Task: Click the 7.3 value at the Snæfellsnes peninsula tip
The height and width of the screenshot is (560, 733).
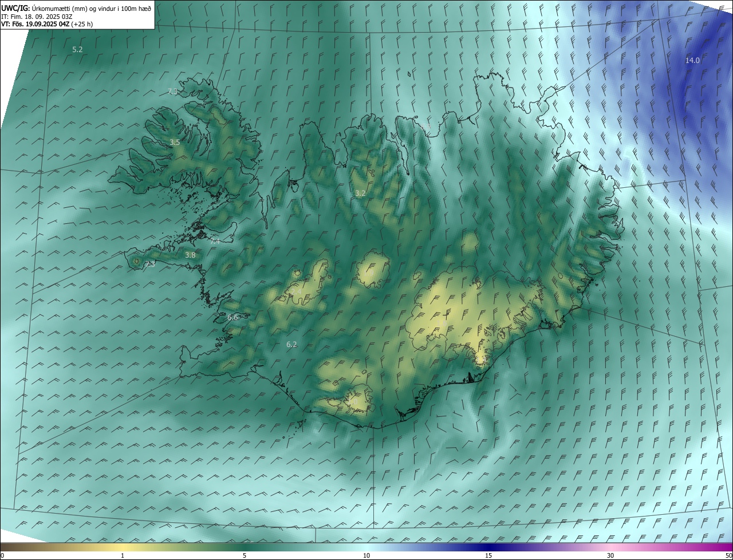Action: point(150,265)
